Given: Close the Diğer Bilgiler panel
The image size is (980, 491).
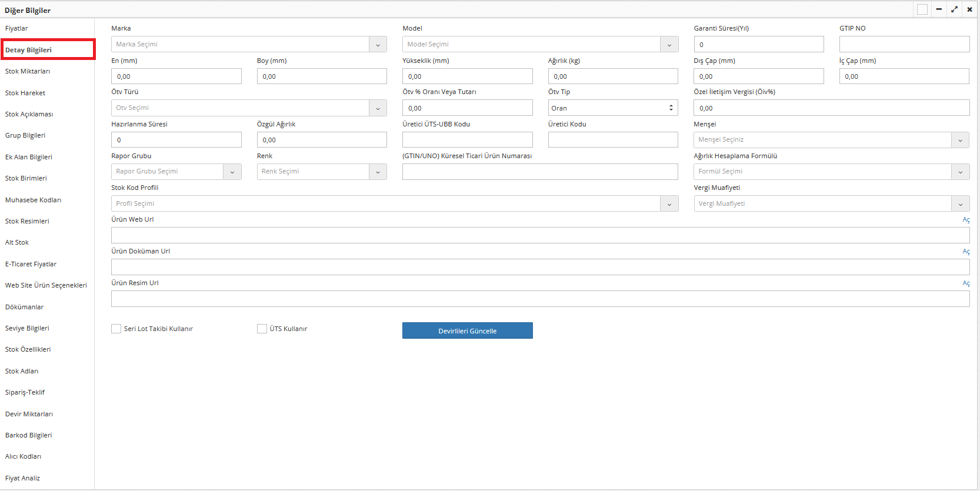Looking at the screenshot, I should coord(969,9).
